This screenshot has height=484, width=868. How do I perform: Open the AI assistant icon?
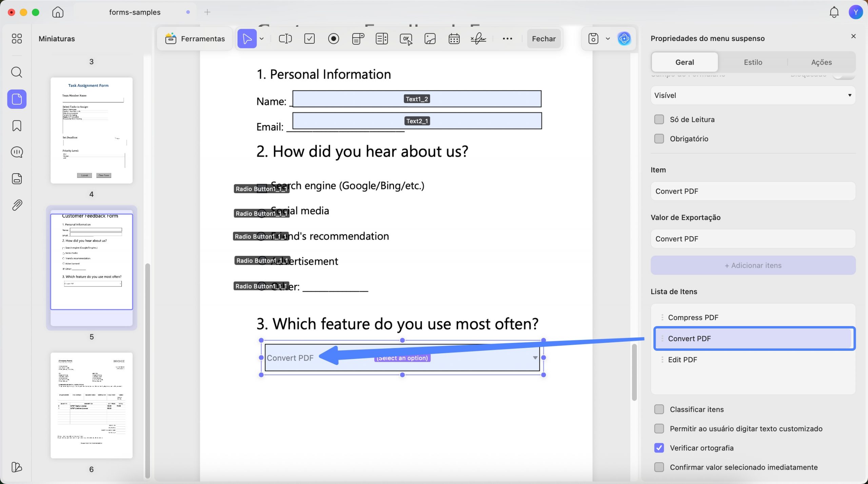[624, 39]
